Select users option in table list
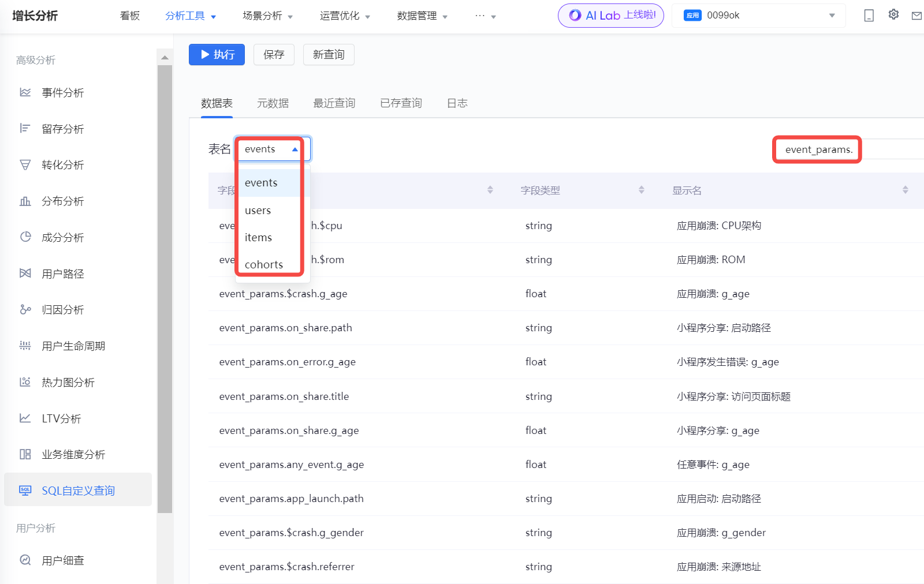The height and width of the screenshot is (584, 924). 273,210
